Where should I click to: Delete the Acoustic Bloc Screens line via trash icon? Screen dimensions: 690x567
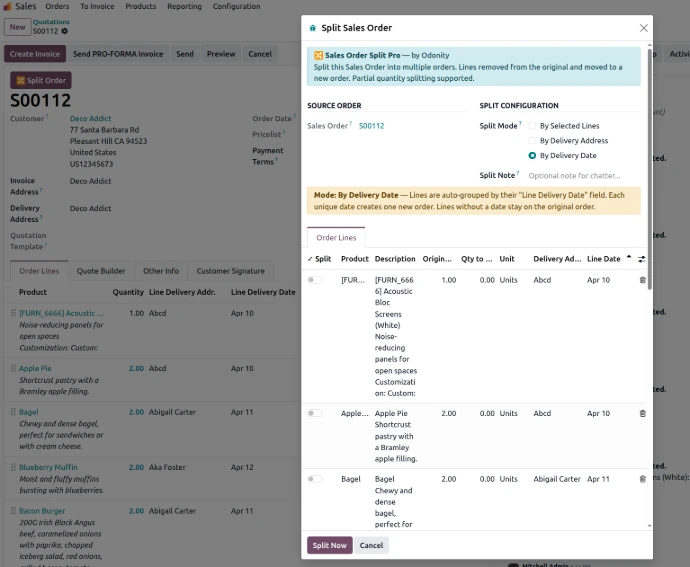pos(642,280)
